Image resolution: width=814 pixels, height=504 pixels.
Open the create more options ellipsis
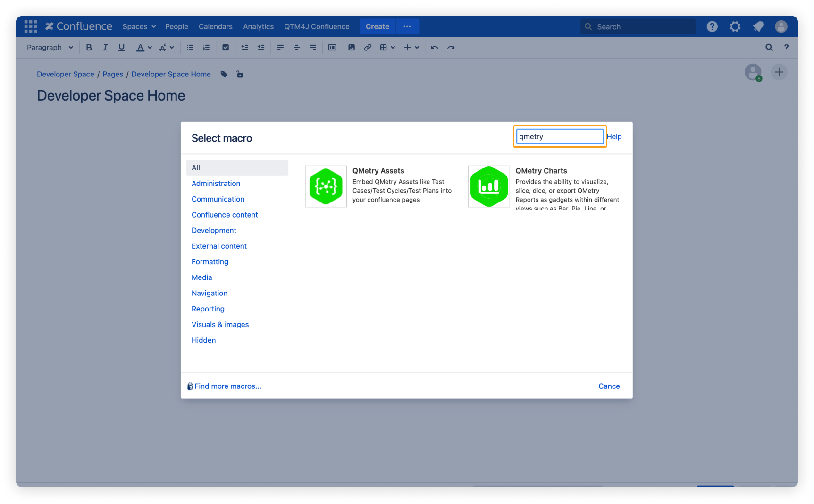coord(407,26)
